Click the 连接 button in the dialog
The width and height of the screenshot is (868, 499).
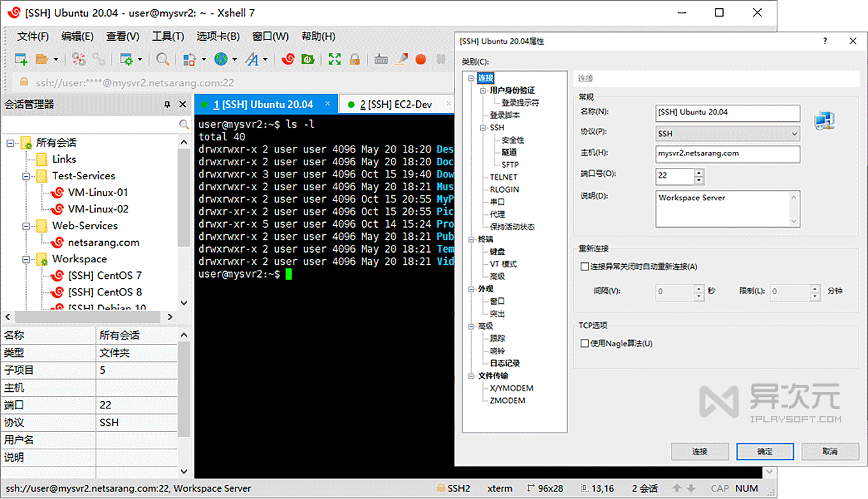coord(700,451)
